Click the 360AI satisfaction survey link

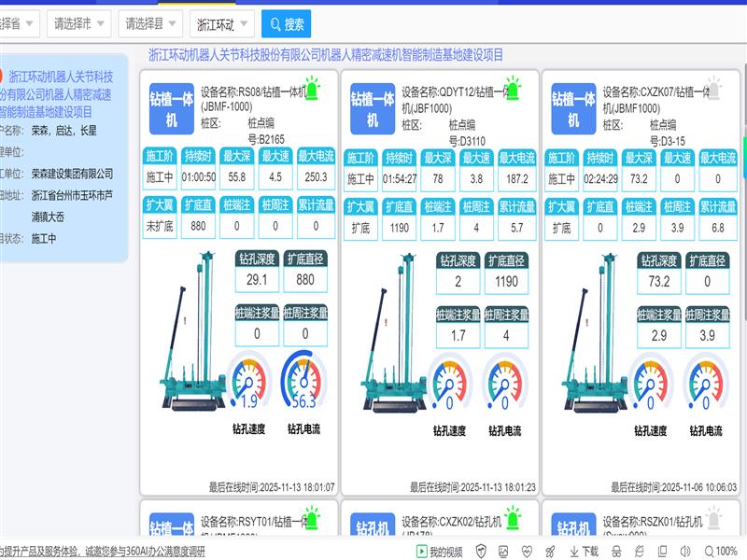tap(103, 552)
